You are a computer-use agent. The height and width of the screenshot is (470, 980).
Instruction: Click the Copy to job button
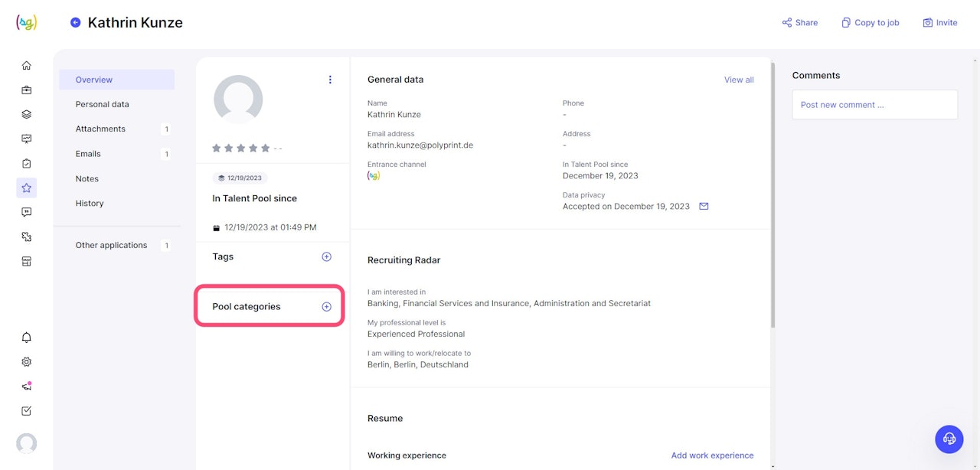(870, 23)
